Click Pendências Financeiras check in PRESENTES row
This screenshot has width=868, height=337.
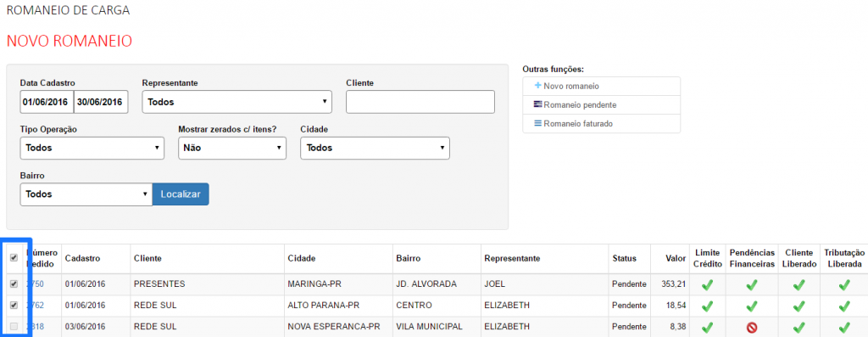[x=751, y=285]
